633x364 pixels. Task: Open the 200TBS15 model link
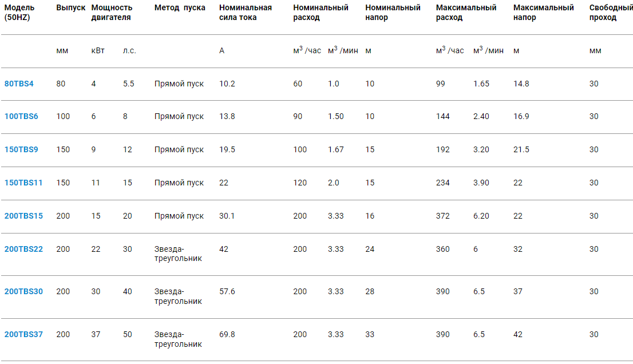click(x=23, y=216)
